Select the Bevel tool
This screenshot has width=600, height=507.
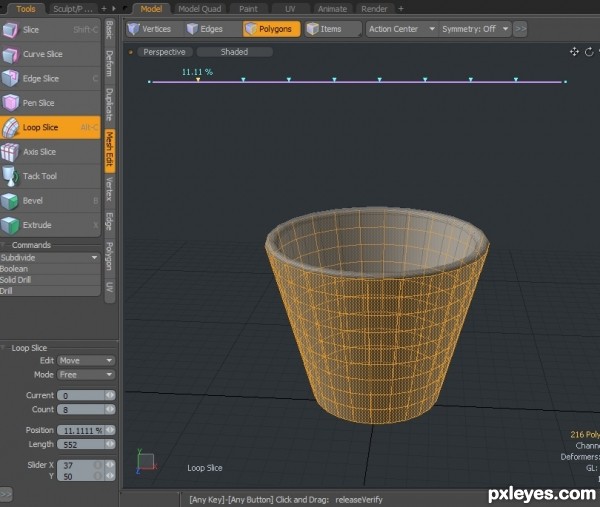(50, 201)
